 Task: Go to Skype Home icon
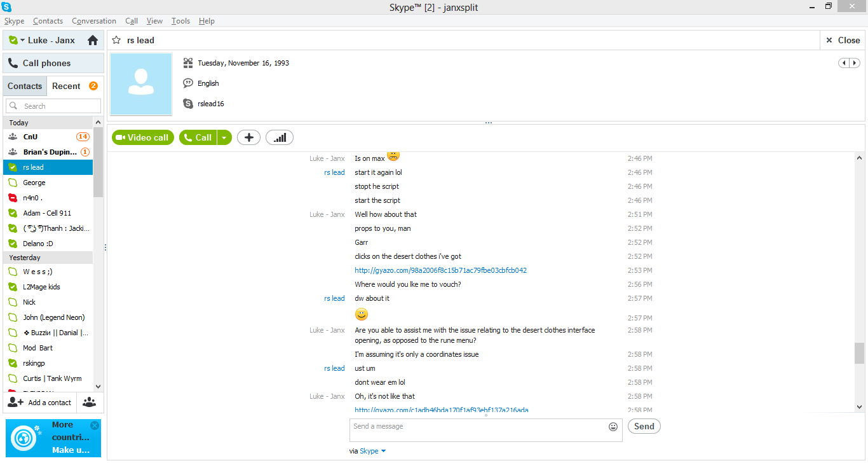[x=93, y=40]
